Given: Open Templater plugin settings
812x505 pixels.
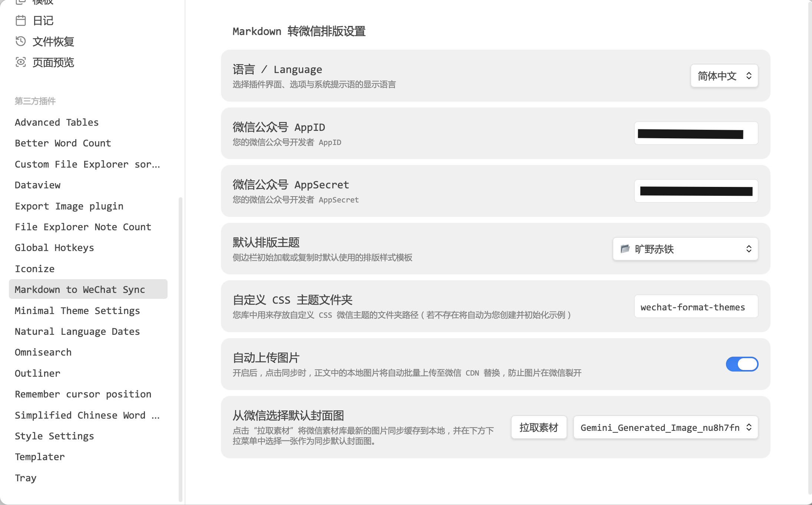Looking at the screenshot, I should 88,457.
